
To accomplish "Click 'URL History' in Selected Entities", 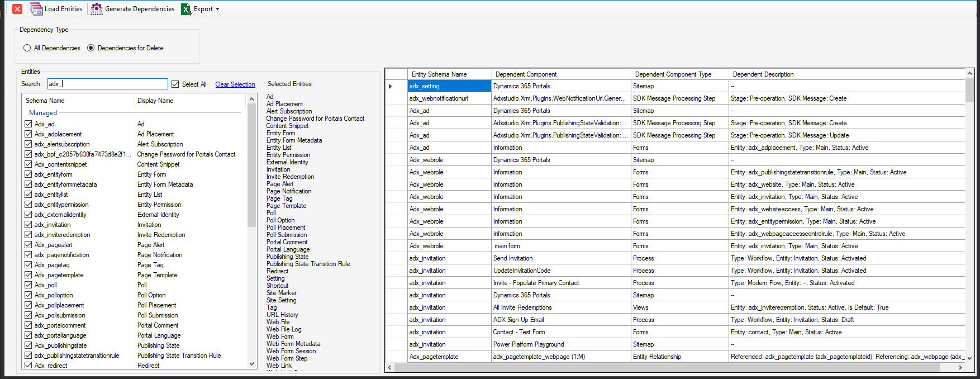I will coord(282,315).
